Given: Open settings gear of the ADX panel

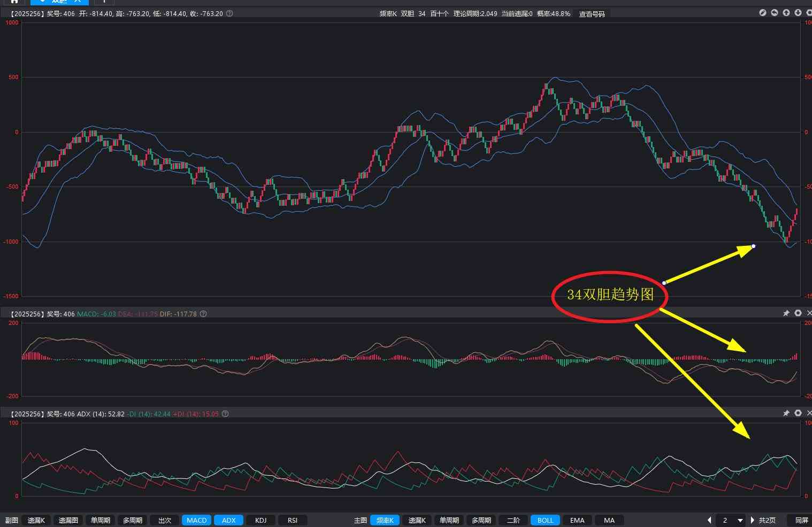Looking at the screenshot, I should click(x=798, y=413).
